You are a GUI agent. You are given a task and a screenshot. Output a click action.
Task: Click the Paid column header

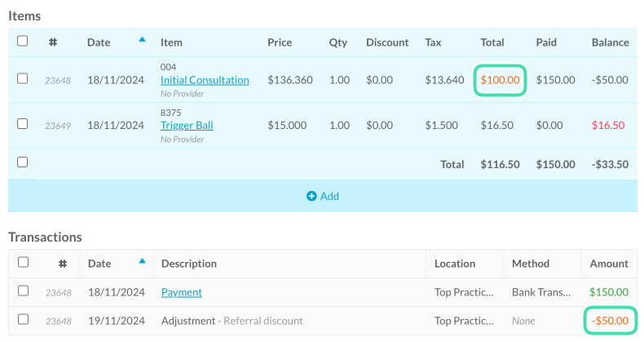click(x=546, y=42)
